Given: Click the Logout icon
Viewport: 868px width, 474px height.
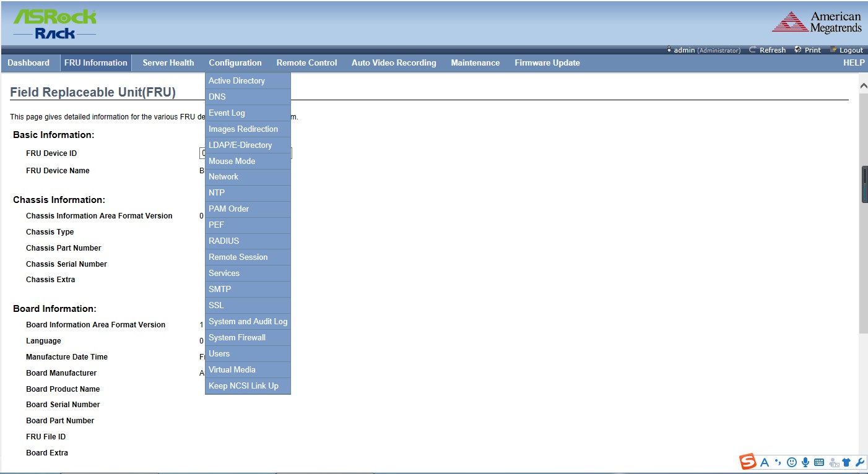Looking at the screenshot, I should pyautogui.click(x=833, y=50).
